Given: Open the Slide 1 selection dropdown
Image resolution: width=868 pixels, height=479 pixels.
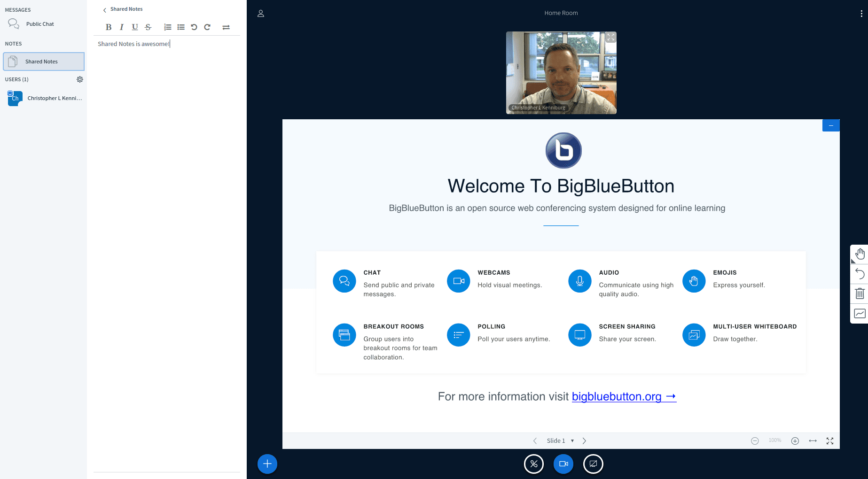Looking at the screenshot, I should [560, 440].
